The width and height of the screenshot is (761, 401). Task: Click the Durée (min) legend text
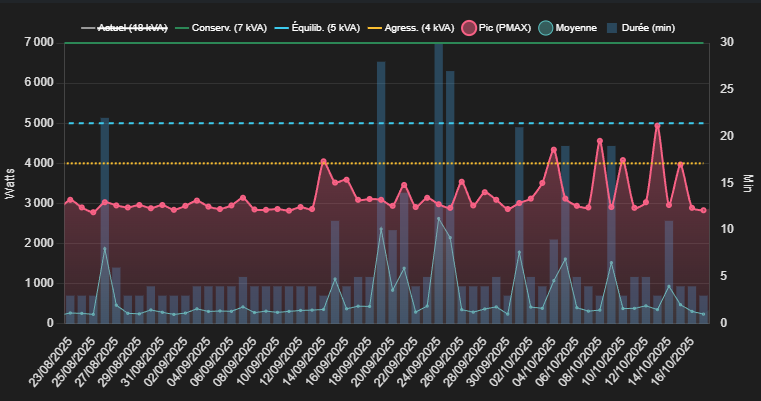[x=649, y=28]
